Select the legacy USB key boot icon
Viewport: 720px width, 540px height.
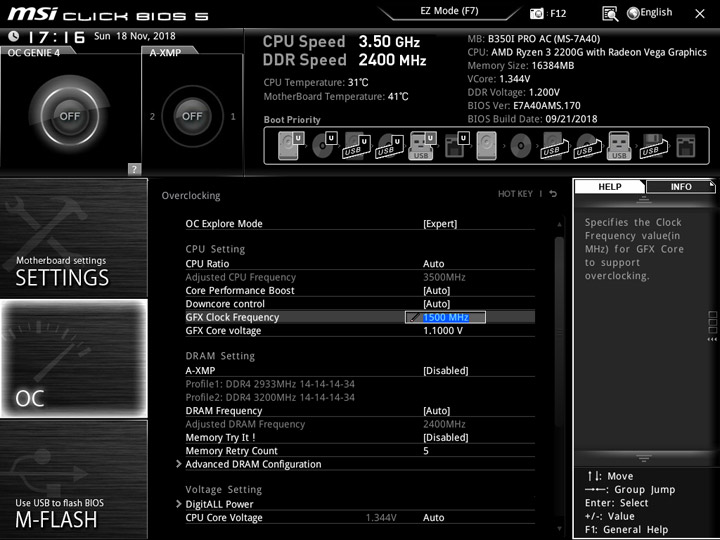point(619,146)
